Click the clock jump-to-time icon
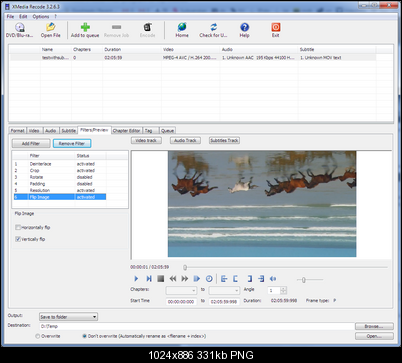 pos(209,279)
